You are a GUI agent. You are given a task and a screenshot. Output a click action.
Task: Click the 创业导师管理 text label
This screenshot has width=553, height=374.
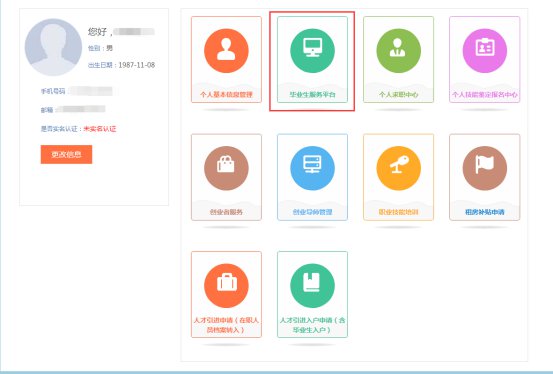[x=312, y=212]
